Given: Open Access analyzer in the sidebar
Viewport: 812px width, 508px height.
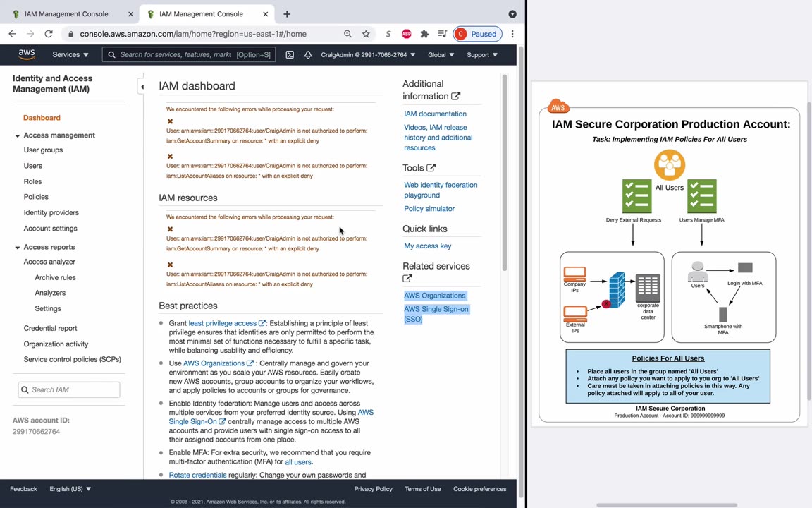Looking at the screenshot, I should [49, 262].
